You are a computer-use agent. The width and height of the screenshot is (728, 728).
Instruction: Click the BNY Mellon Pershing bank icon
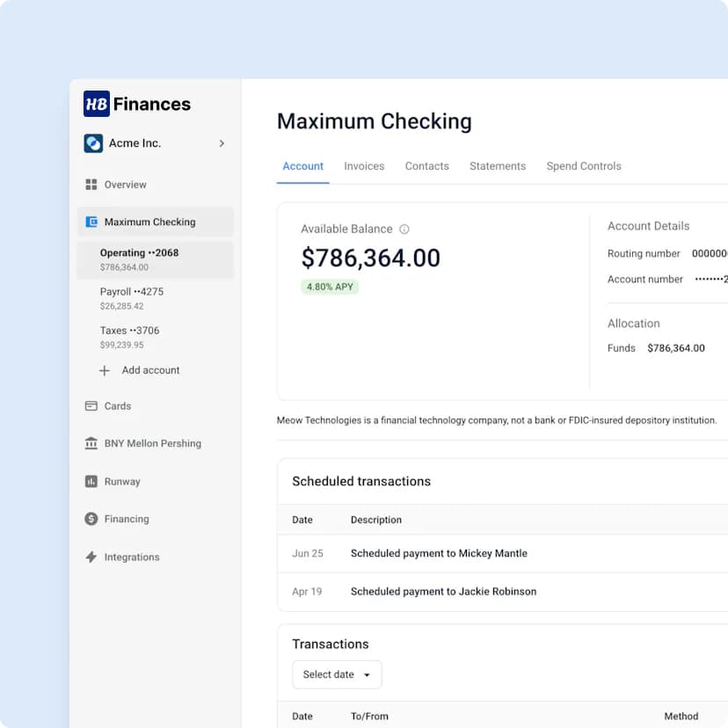[91, 443]
